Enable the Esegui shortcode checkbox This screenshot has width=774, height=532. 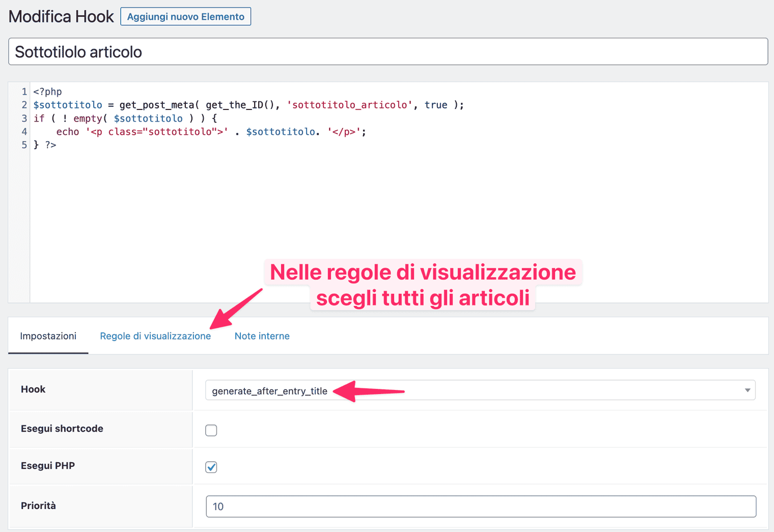tap(211, 430)
